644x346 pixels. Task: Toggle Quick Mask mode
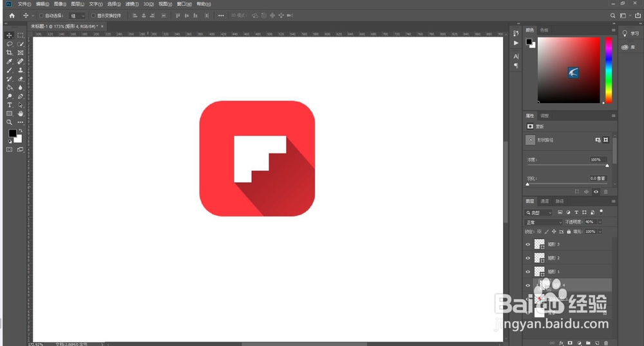click(x=9, y=149)
